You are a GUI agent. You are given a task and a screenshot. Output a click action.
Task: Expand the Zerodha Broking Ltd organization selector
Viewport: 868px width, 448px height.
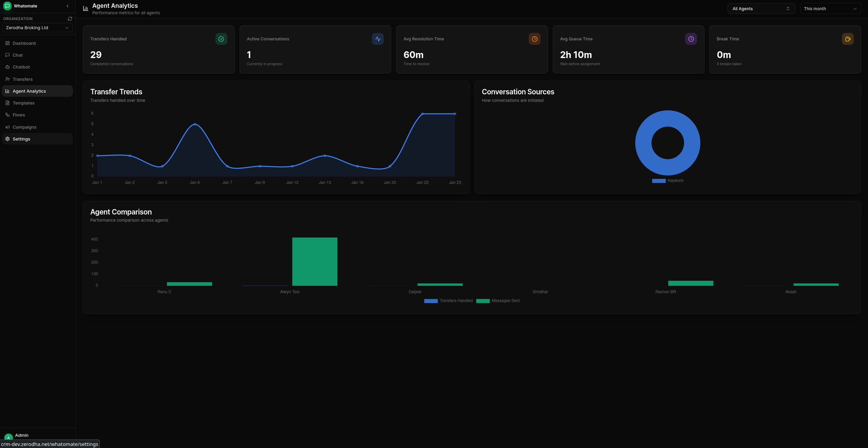click(x=37, y=27)
